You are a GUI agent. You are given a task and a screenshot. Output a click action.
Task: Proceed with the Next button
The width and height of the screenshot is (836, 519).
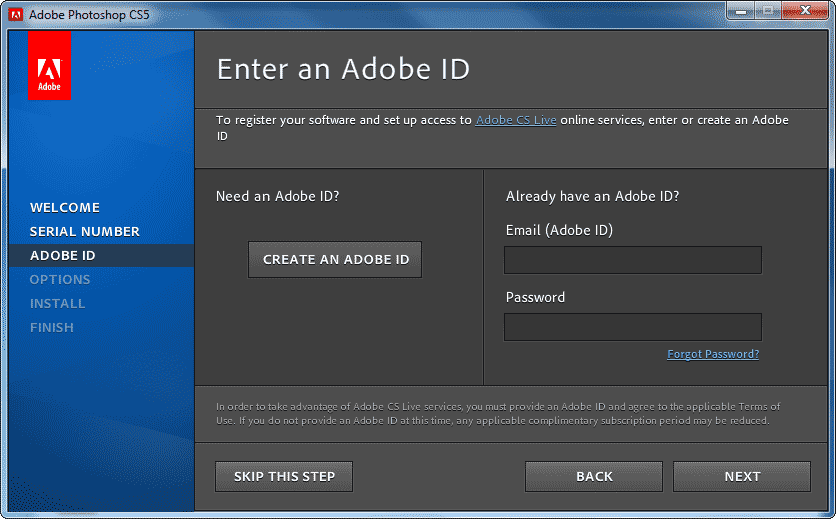click(742, 476)
